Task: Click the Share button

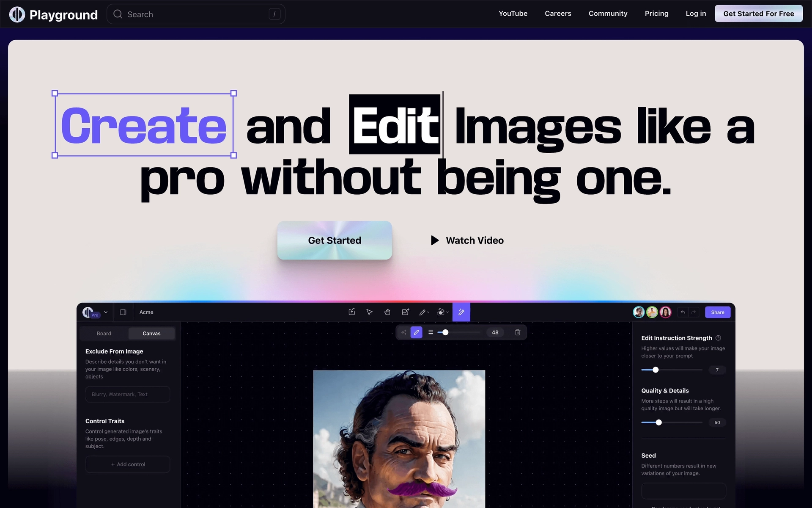Action: [x=718, y=312]
